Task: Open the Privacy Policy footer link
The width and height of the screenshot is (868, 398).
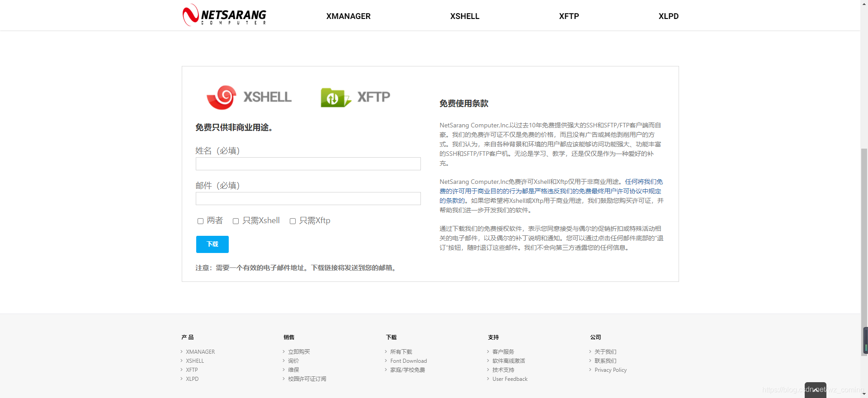Action: pos(610,370)
